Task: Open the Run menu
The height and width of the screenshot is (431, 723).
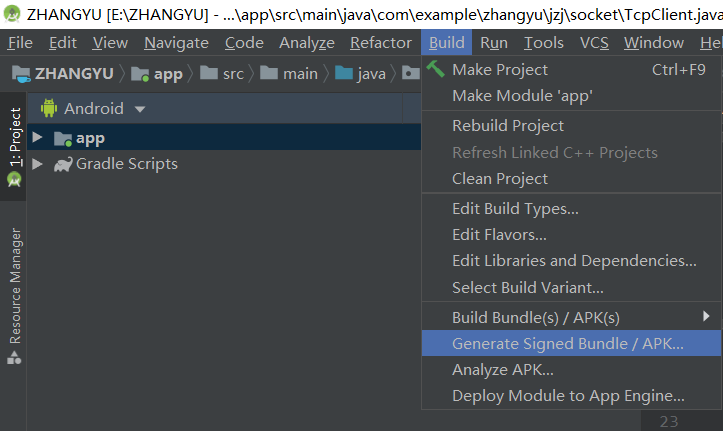Action: (494, 43)
